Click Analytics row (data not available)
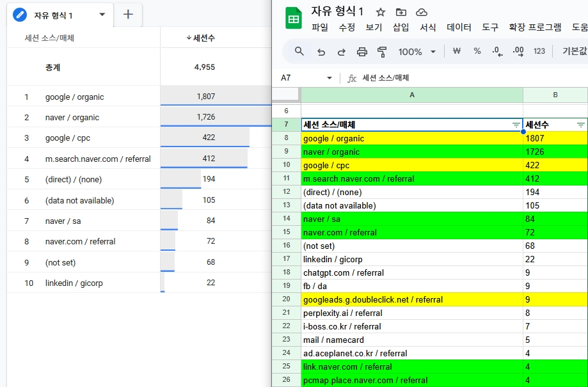 pos(139,200)
